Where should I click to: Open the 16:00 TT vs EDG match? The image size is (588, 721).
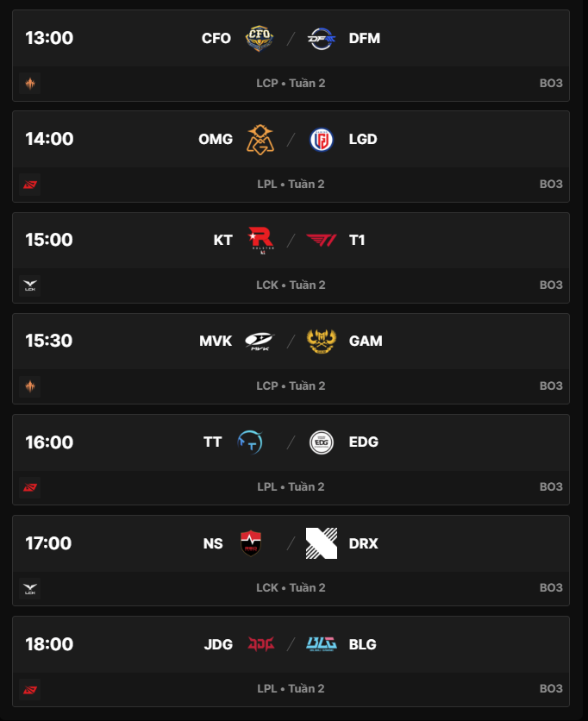coord(291,442)
